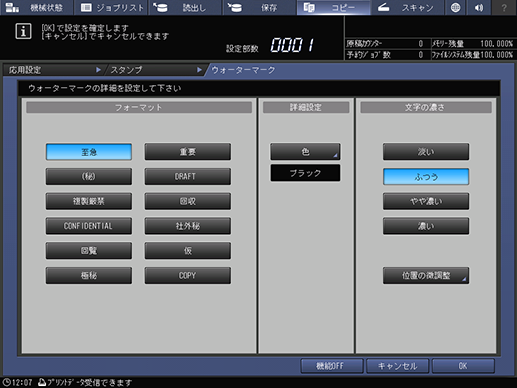Click the 設定部数 0001 counter
Viewport: 517px width, 388px height.
[270, 45]
